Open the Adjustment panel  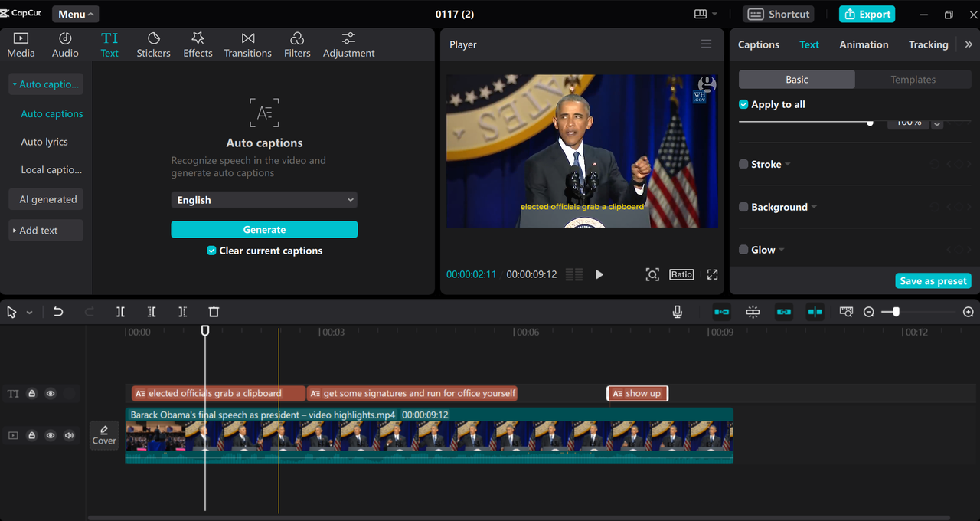coord(348,45)
